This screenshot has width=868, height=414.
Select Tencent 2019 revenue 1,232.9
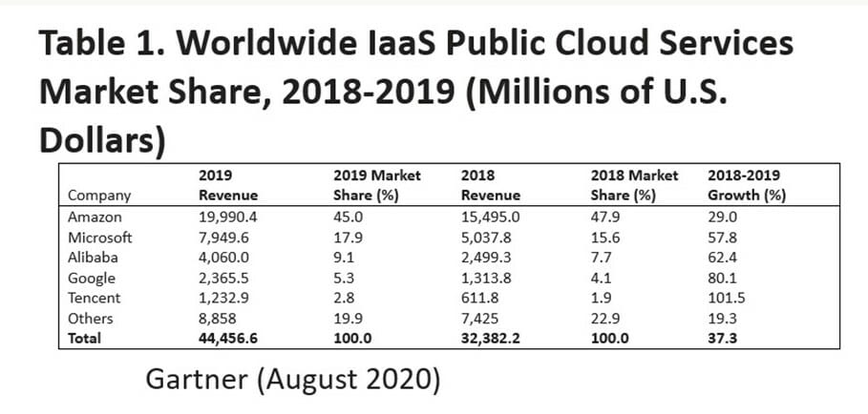tap(223, 298)
